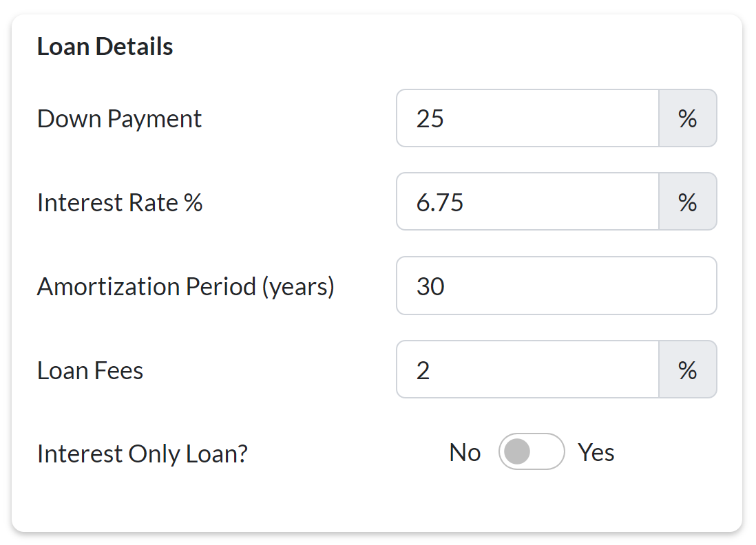
Task: Select the "No" option for interest only
Action: (465, 453)
